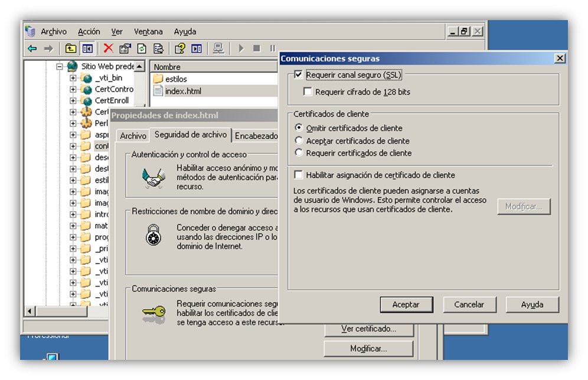
Task: Open the Properties toolbar icon
Action: 125,48
